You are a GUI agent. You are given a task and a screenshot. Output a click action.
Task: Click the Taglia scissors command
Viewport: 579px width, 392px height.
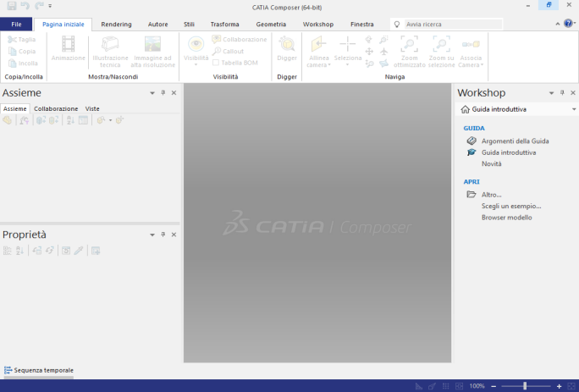coord(22,40)
